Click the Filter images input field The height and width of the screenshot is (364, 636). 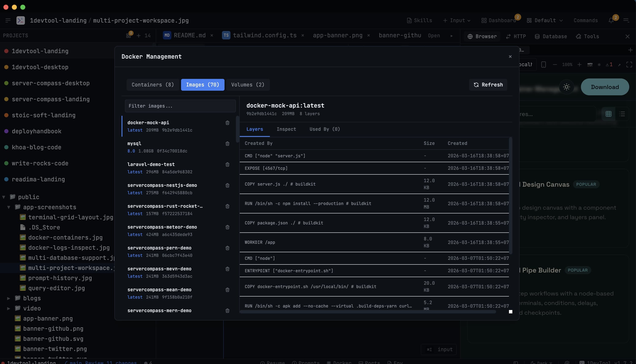(180, 106)
